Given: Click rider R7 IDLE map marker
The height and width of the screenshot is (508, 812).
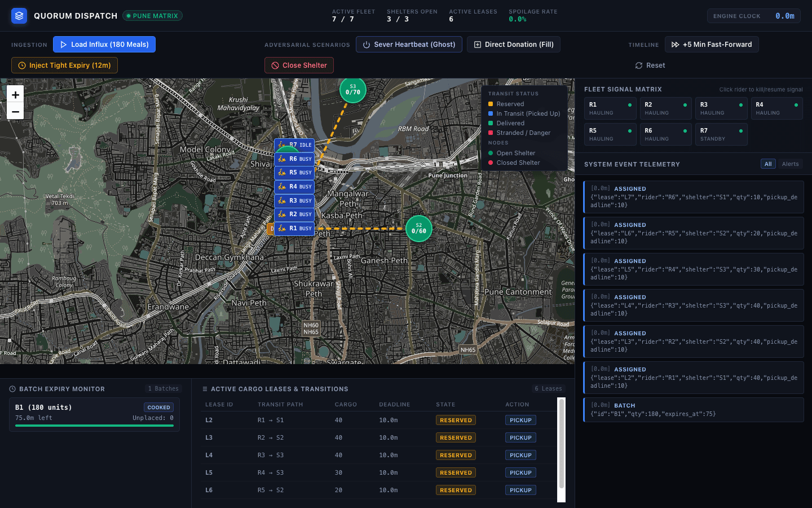Looking at the screenshot, I should 294,145.
